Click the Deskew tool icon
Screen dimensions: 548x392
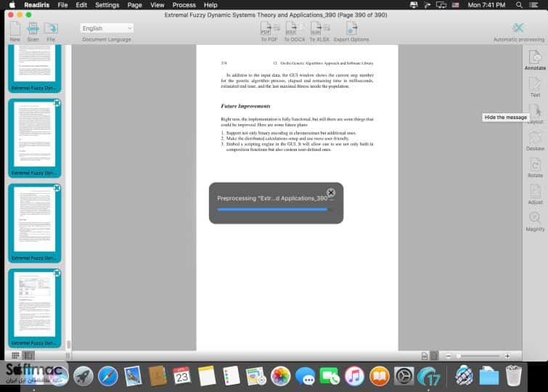pos(535,141)
